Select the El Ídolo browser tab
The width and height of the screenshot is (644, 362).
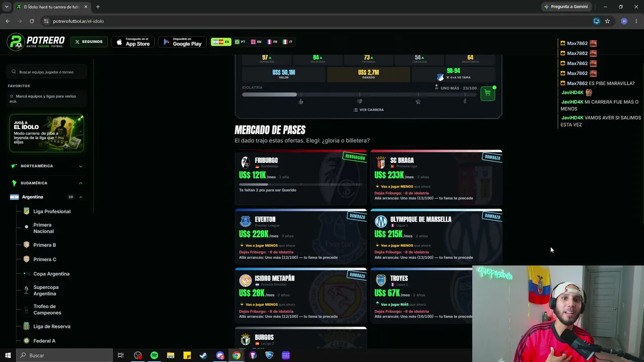pos(51,7)
